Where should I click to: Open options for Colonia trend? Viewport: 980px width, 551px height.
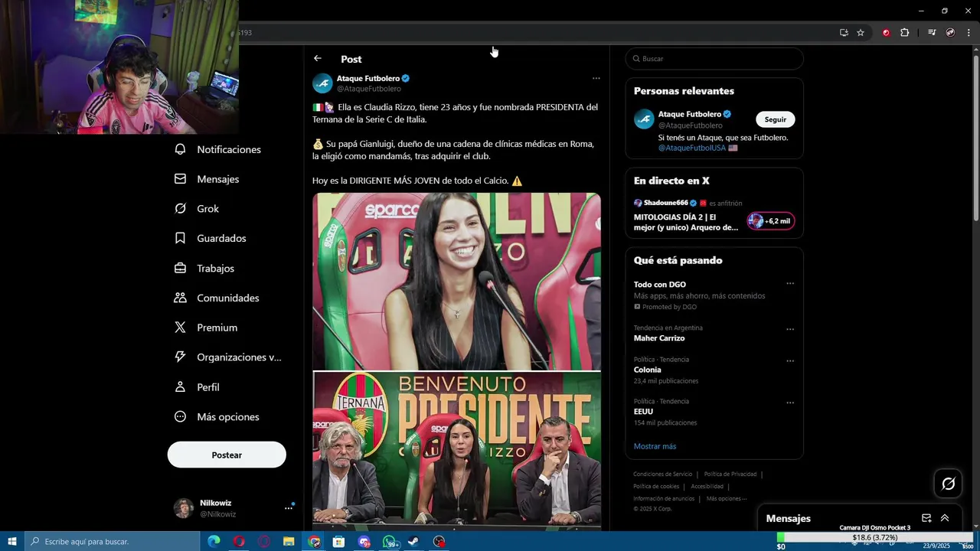[x=790, y=361]
